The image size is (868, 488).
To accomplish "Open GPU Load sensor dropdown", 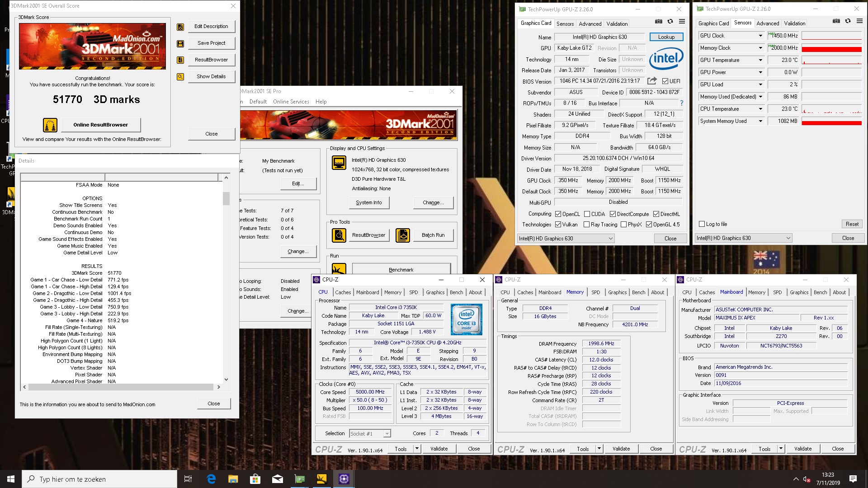I will click(760, 84).
